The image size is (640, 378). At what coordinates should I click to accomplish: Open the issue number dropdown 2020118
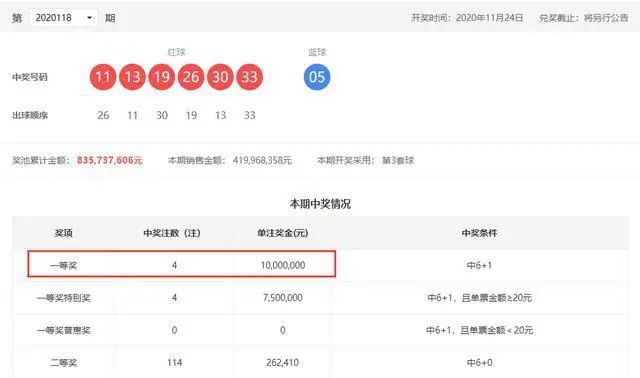(x=64, y=18)
